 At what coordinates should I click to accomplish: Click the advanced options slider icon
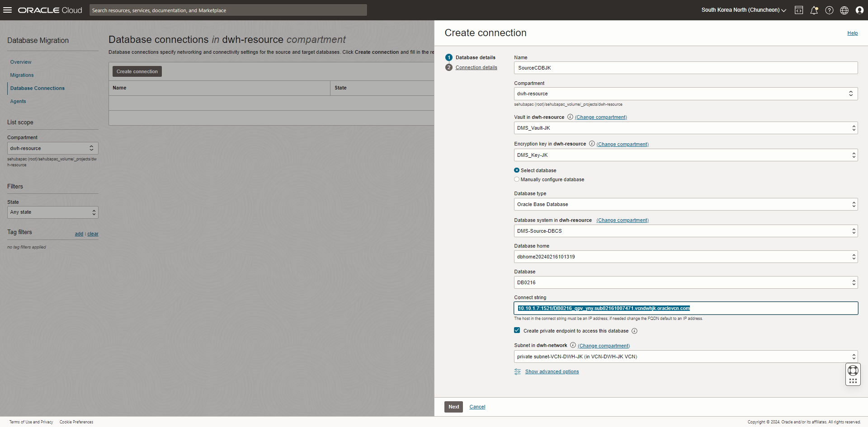518,371
